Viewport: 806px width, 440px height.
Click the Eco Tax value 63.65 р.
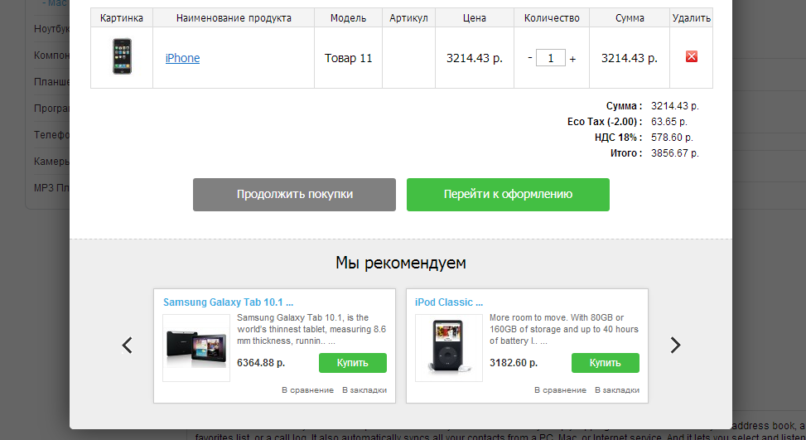click(x=669, y=122)
